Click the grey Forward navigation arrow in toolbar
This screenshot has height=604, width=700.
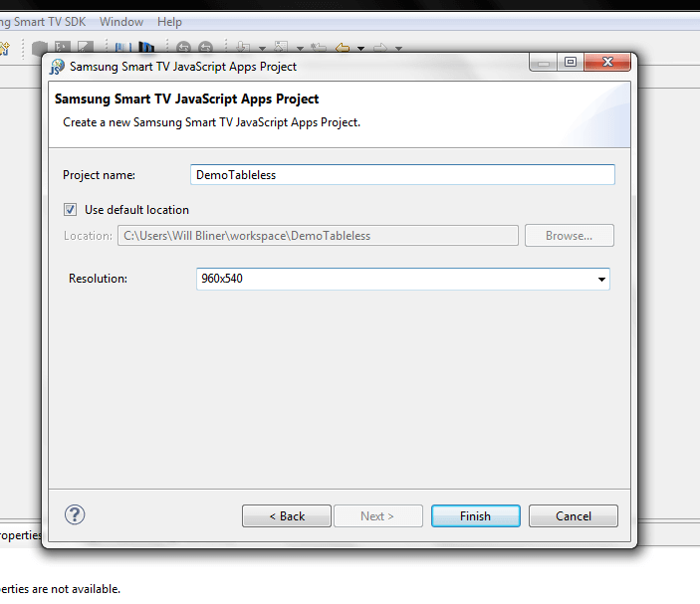point(380,48)
